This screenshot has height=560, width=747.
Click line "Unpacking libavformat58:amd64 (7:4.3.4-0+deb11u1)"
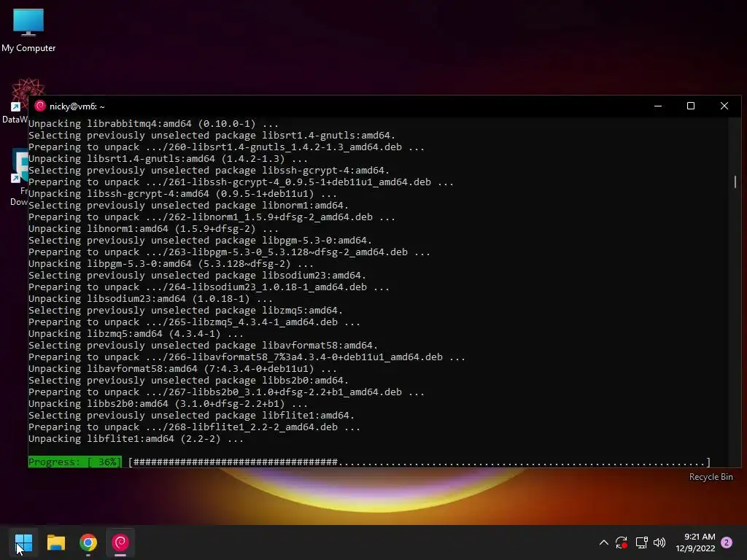pyautogui.click(x=183, y=368)
